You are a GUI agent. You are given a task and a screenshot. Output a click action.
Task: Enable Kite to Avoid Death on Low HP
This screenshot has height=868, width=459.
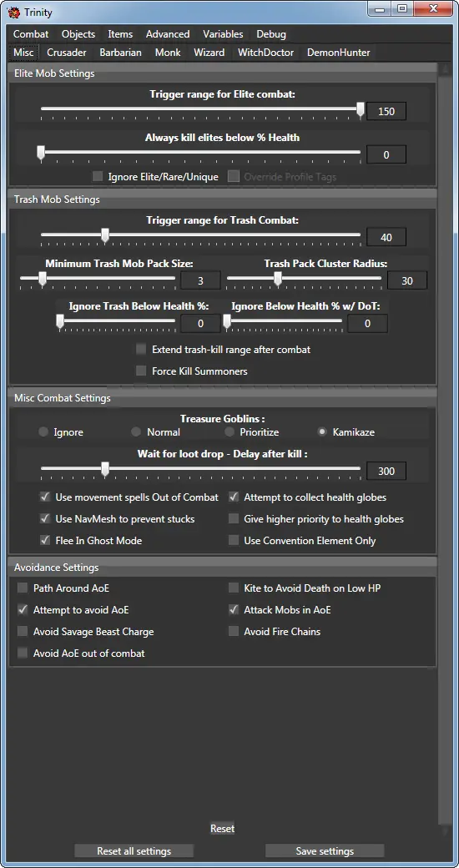(234, 588)
